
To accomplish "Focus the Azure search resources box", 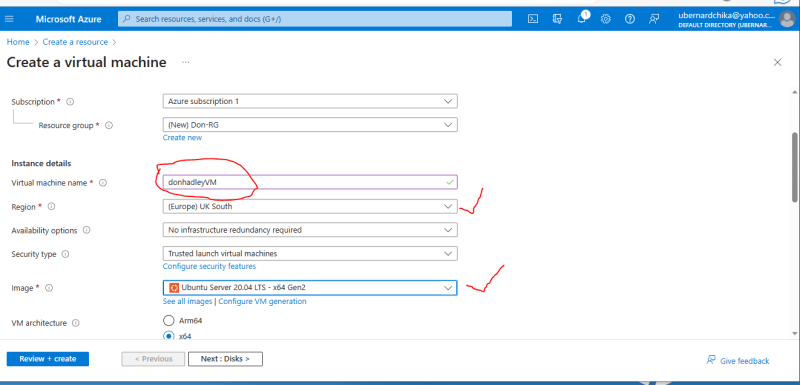I will tap(315, 19).
